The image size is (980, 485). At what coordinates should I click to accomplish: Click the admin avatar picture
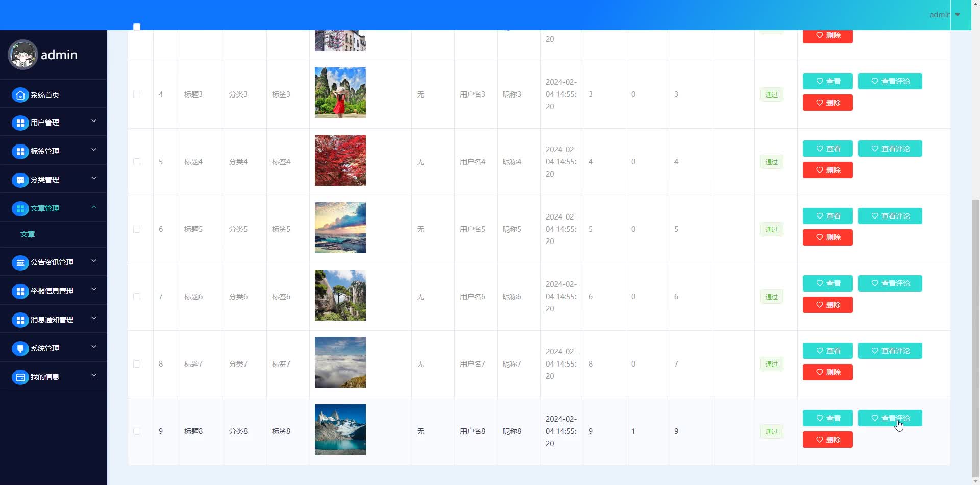coord(23,55)
